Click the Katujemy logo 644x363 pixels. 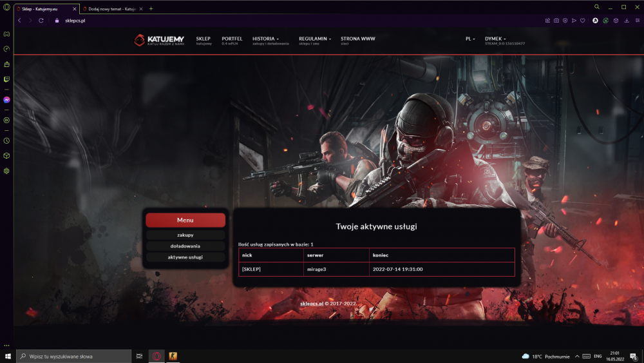159,40
